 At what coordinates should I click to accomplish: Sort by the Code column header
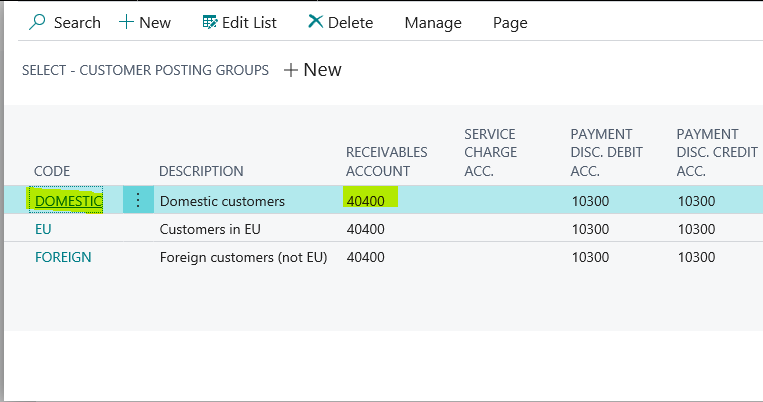click(52, 171)
